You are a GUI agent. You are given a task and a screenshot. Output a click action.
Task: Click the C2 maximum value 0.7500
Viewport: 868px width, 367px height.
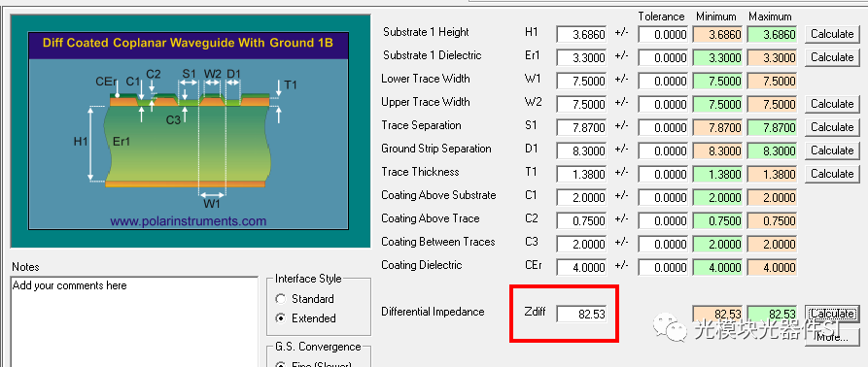(772, 220)
